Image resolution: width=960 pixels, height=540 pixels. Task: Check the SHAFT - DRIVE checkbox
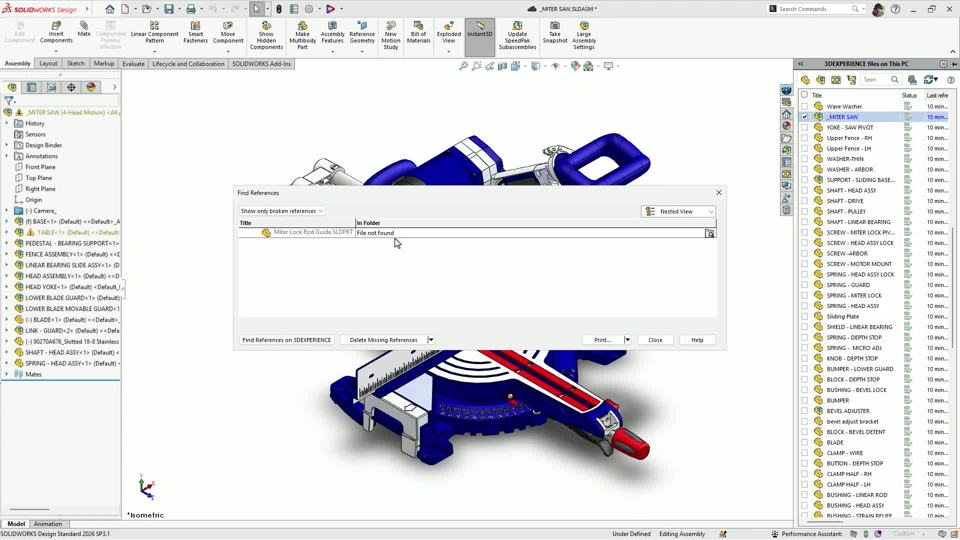804,201
